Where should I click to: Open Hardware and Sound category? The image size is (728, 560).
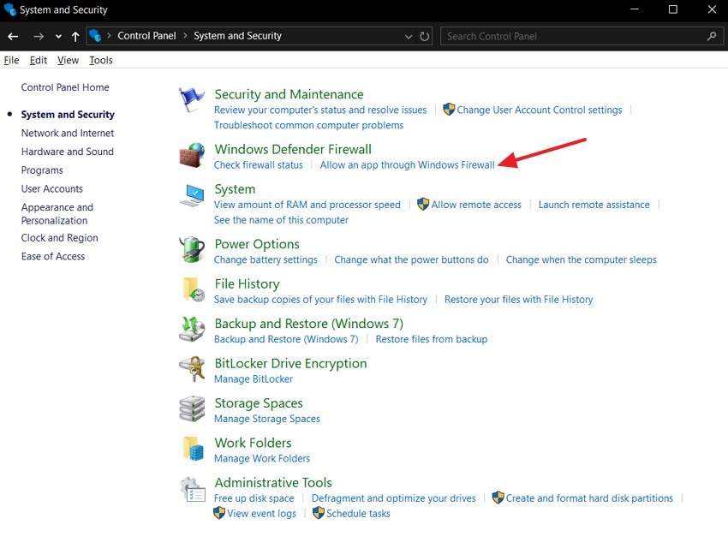(x=68, y=152)
